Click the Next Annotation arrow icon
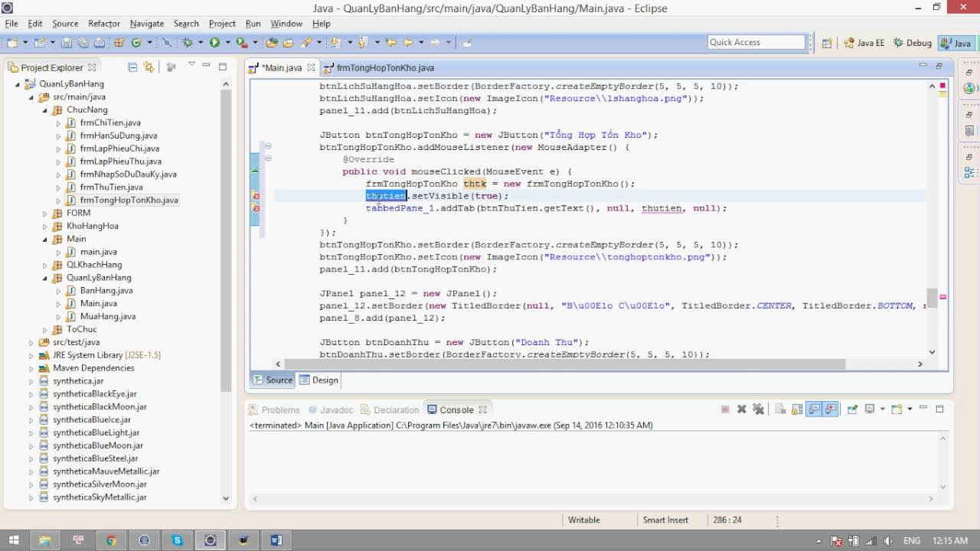This screenshot has height=551, width=980. click(335, 43)
